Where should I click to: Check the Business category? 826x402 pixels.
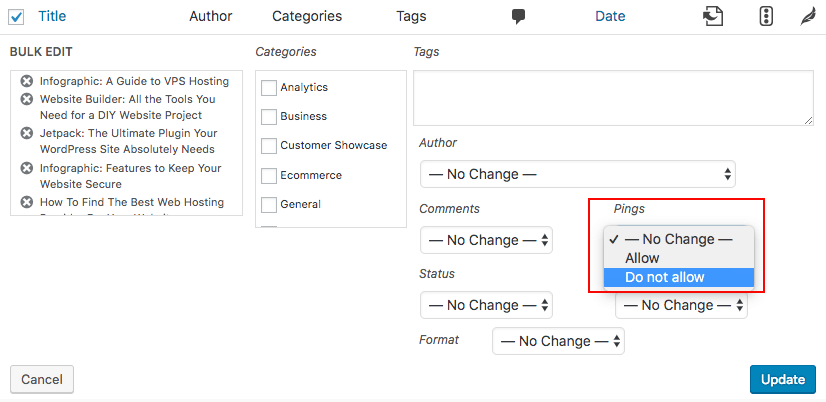click(269, 116)
